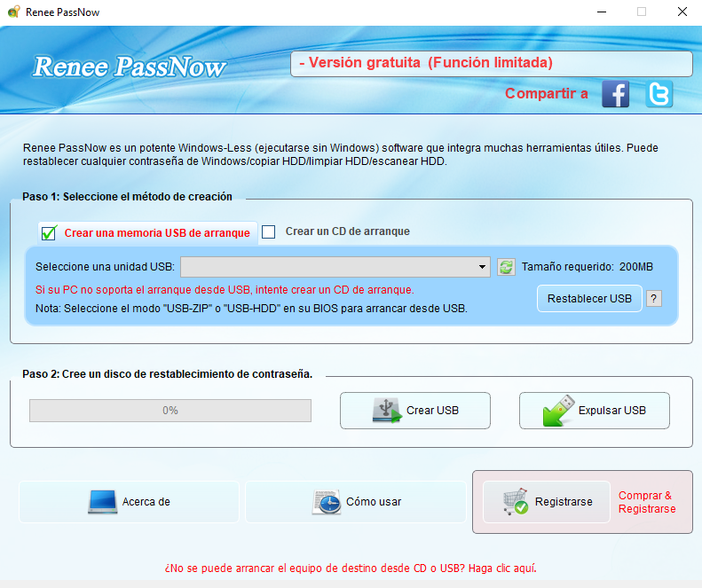
Task: Enable Crear un CD de arranque checkbox
Action: (268, 231)
